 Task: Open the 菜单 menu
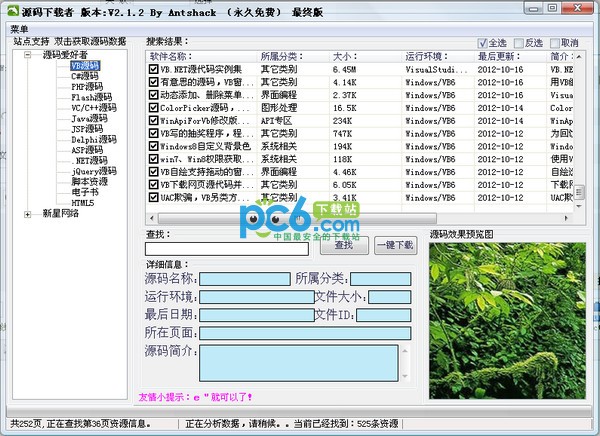tap(19, 29)
